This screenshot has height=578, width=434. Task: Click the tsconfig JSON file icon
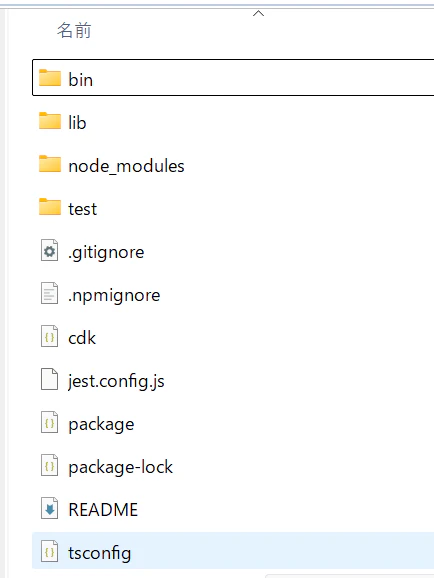(x=49, y=551)
